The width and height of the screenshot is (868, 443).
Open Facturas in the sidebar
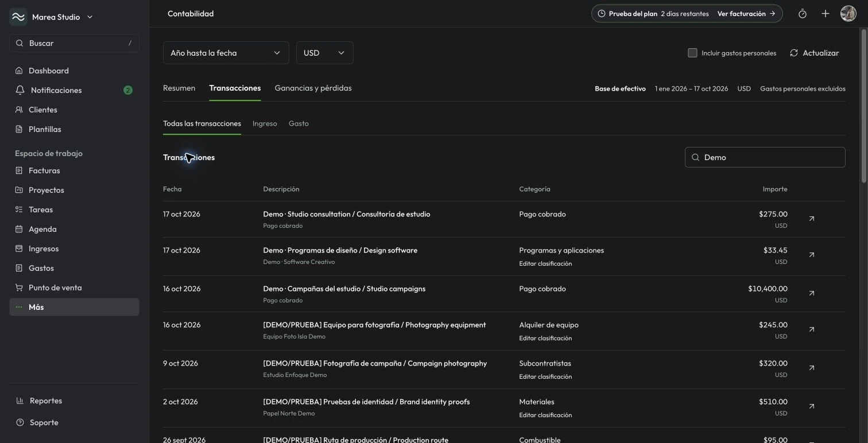click(x=74, y=170)
